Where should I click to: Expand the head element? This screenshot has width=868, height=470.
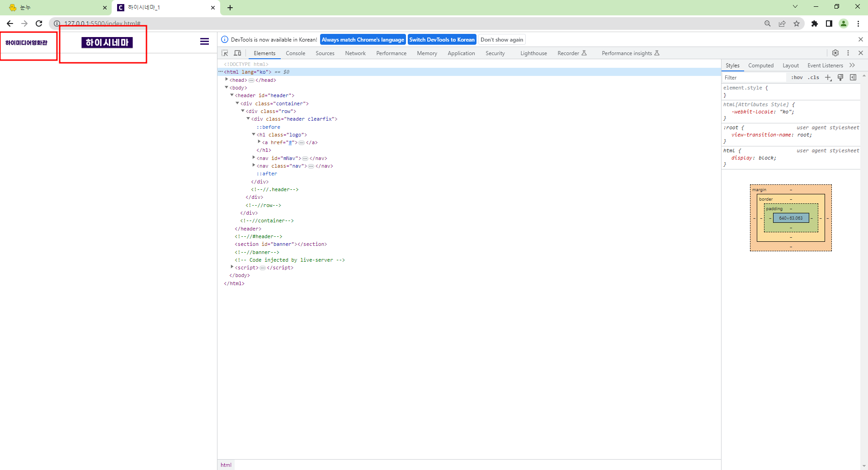click(227, 80)
